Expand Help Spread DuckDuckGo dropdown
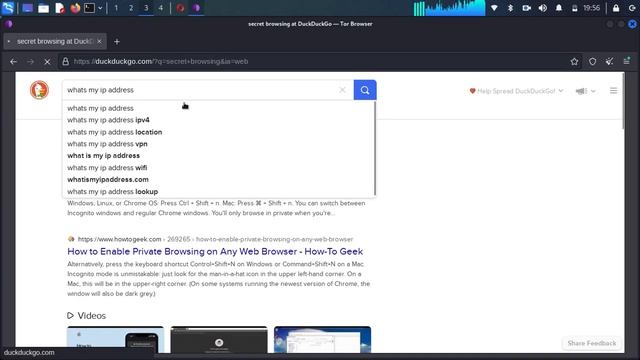 pyautogui.click(x=516, y=91)
